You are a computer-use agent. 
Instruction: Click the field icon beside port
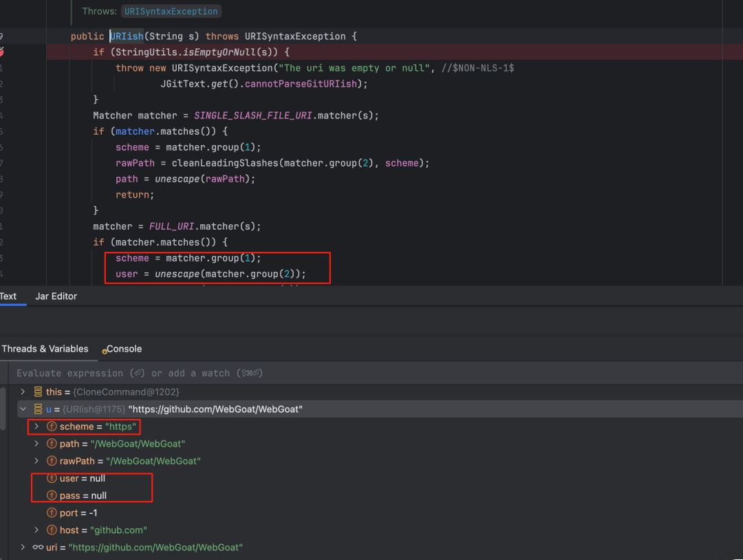[x=52, y=513]
